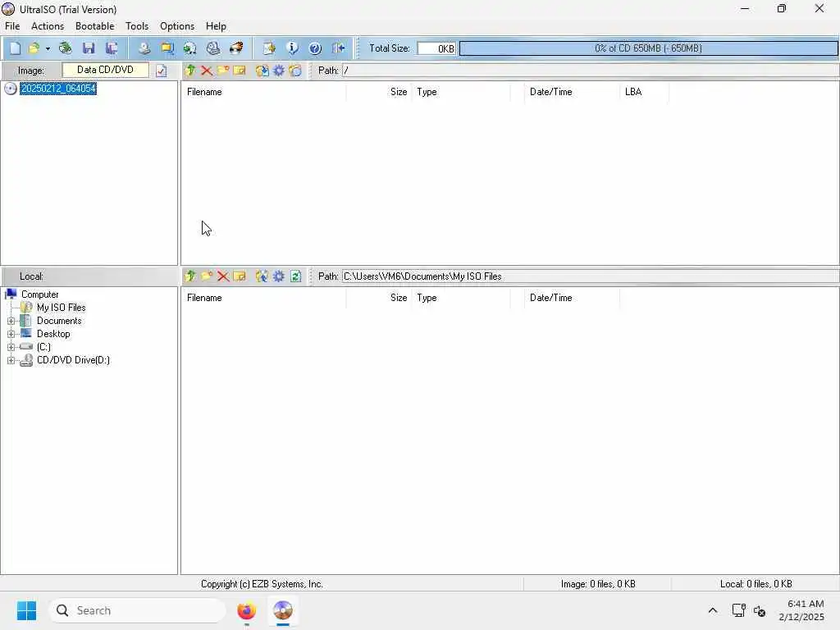
Task: Click the Up arrow in Image toolbar
Action: tap(190, 71)
